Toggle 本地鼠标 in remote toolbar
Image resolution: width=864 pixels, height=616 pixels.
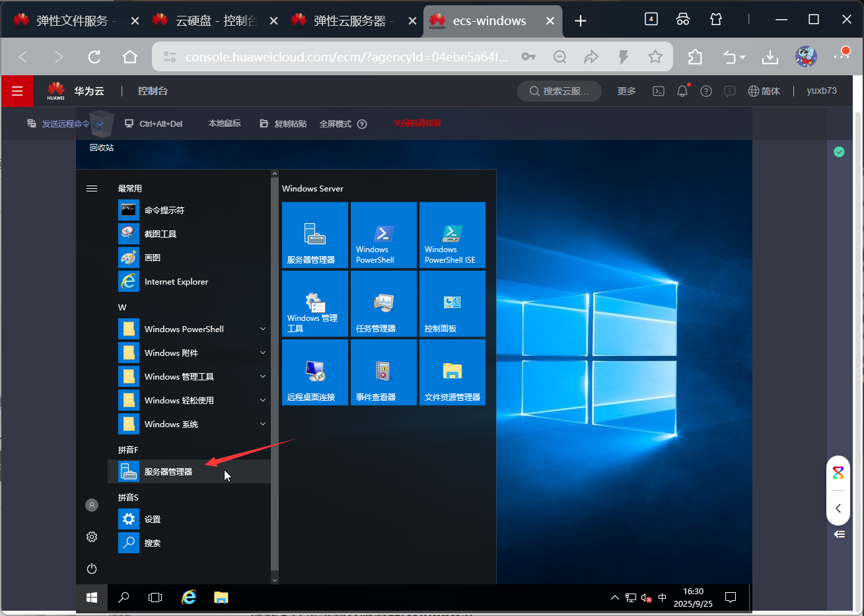click(x=225, y=123)
